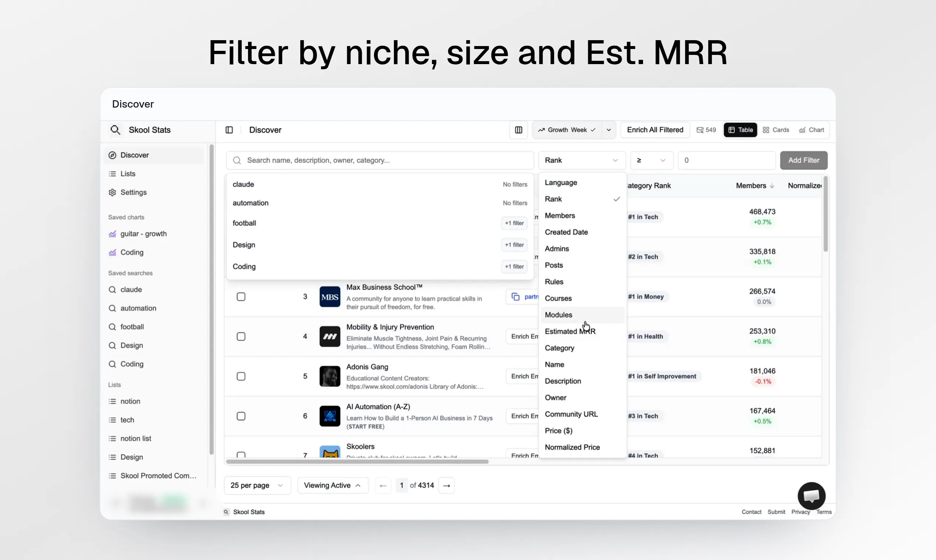
Task: Click the Growth Week sort button
Action: 567,130
